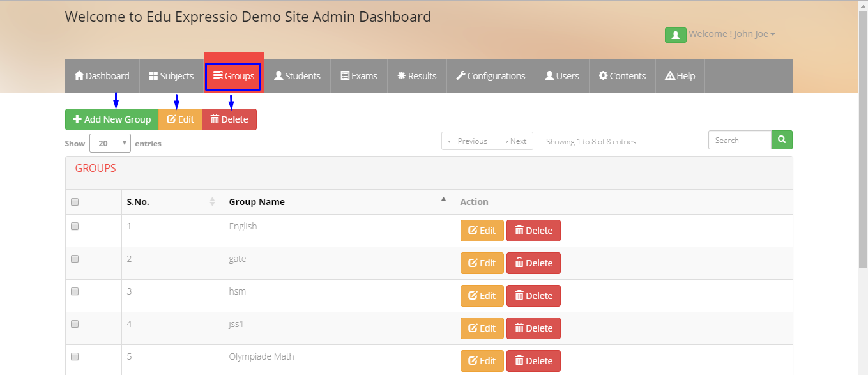Tick the checkbox for jss1 row
Screen dimensions: 868x375
point(75,324)
